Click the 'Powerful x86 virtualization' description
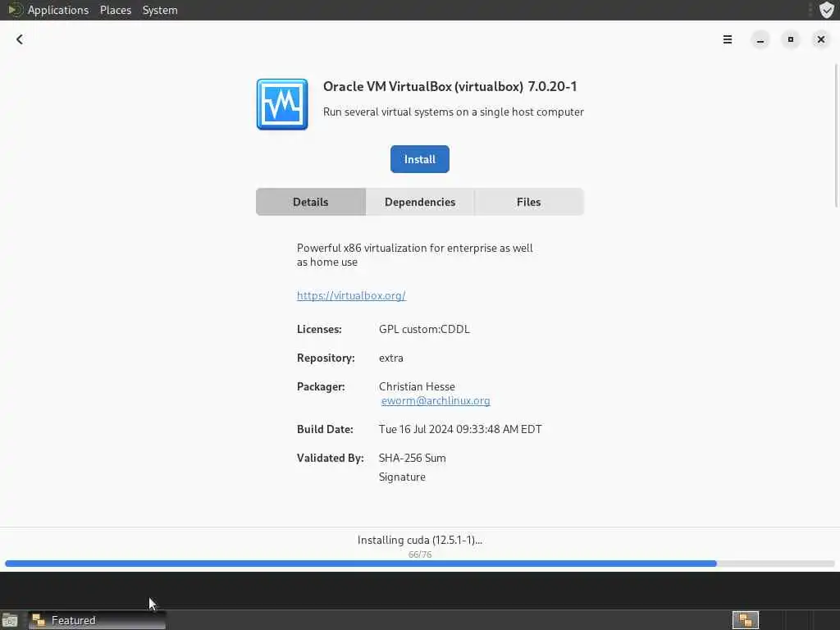Screen dimensions: 840x630 pos(414,255)
